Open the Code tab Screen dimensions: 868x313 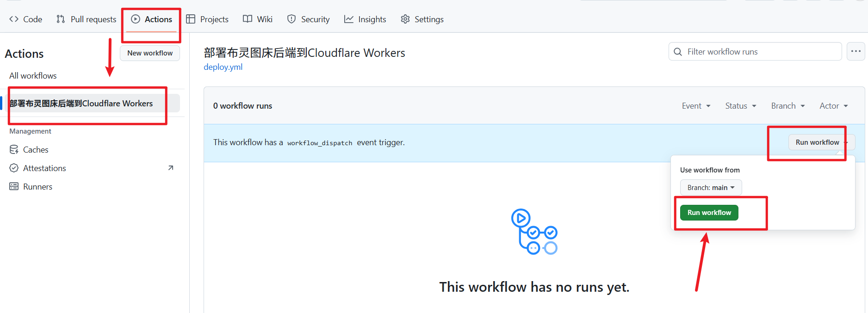pos(26,19)
